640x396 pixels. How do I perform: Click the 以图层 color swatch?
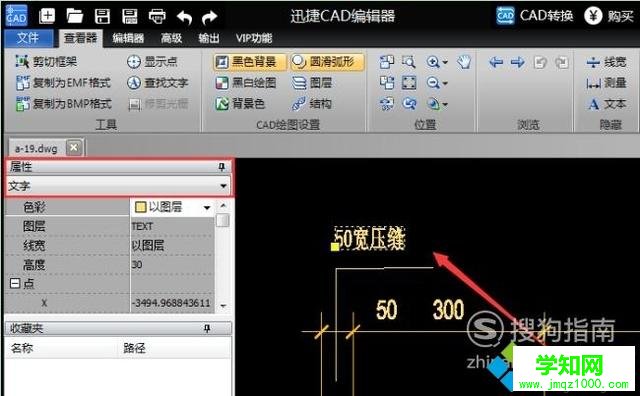[140, 207]
